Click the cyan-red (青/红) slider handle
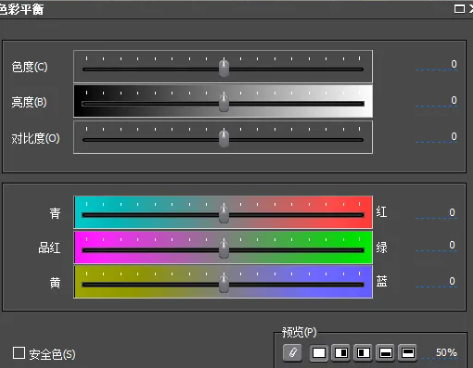This screenshot has width=473, height=368. 224,213
